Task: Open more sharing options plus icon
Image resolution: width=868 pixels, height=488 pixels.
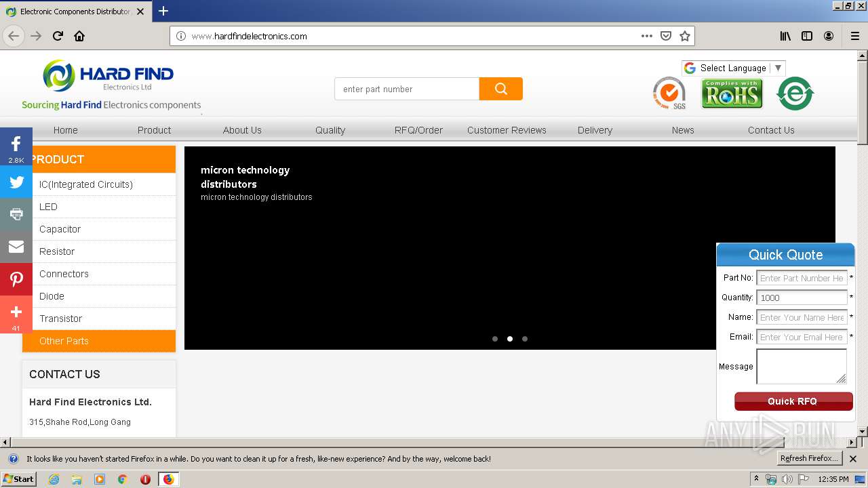Action: click(x=16, y=314)
